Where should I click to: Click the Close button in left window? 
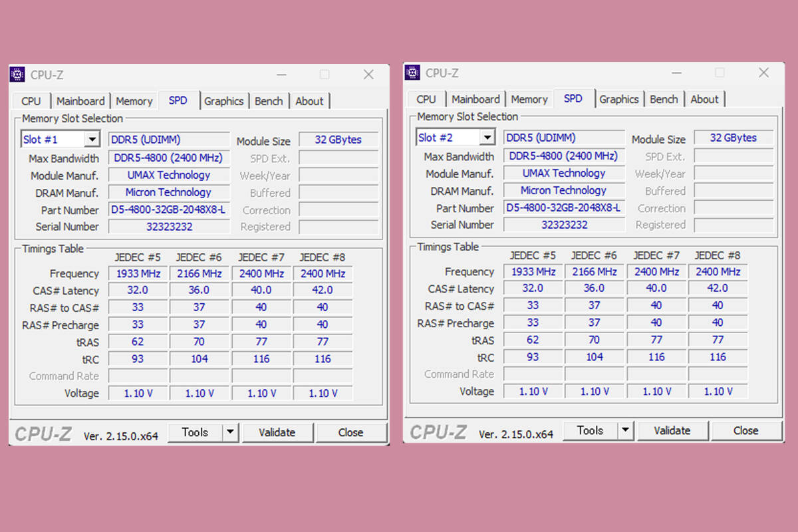click(350, 432)
